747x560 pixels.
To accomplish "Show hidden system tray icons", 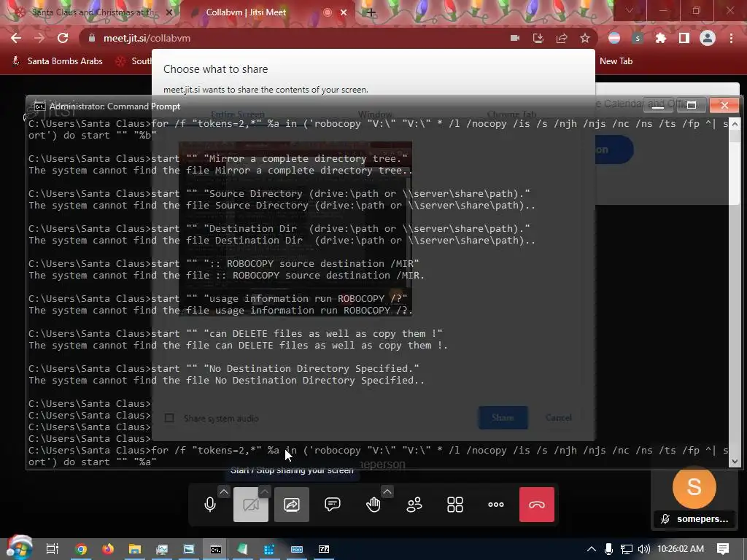I will 591,549.
